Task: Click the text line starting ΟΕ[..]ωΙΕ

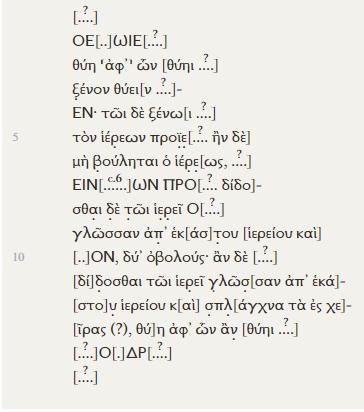Action: [120, 40]
